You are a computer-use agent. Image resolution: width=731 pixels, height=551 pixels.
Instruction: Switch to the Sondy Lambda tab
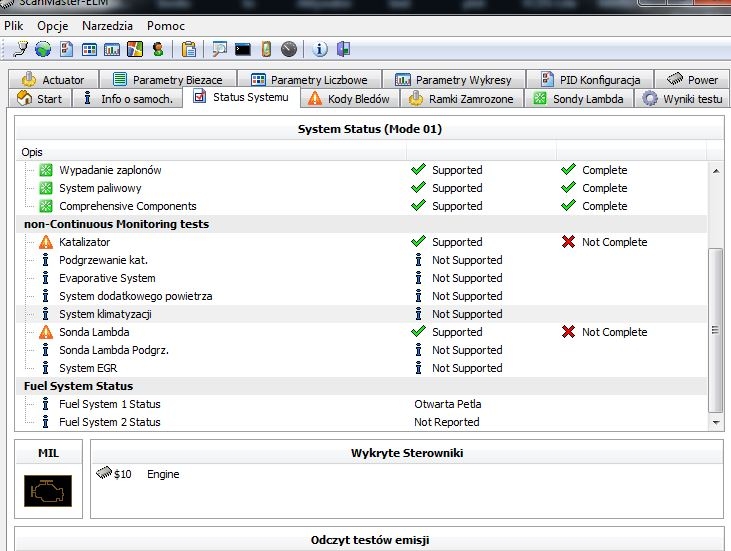[x=579, y=98]
